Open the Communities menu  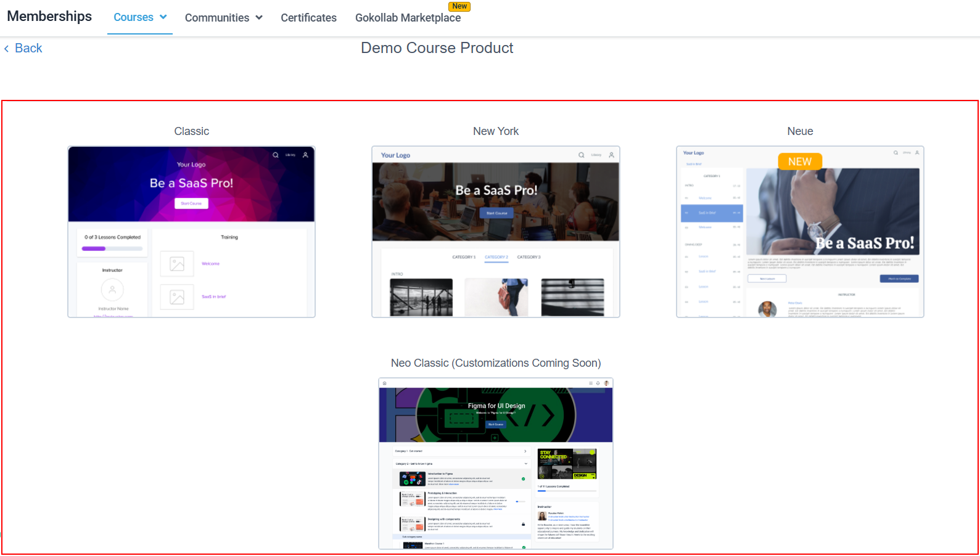coord(217,18)
